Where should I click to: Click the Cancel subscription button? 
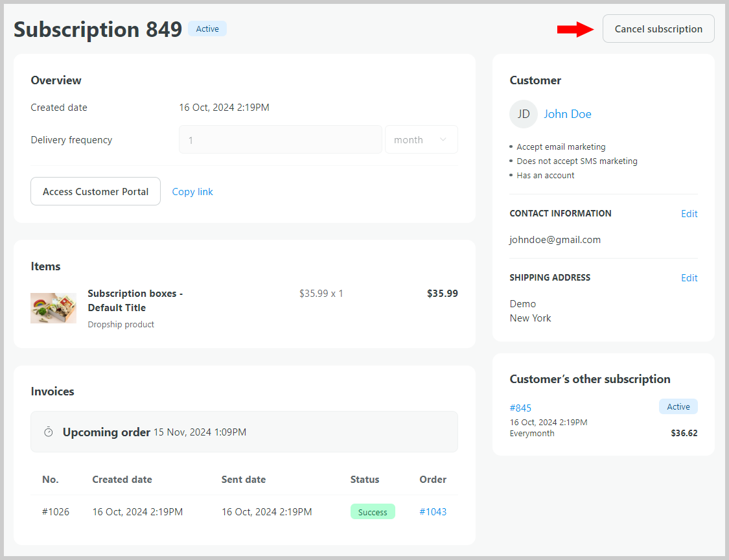[658, 29]
